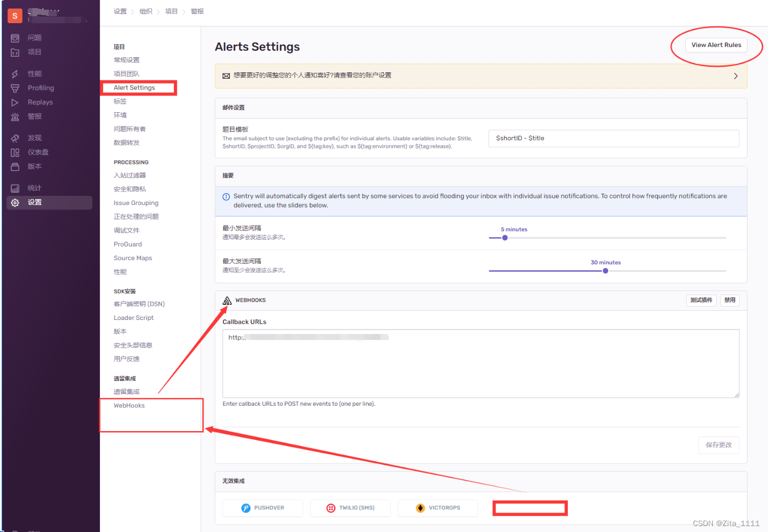Image resolution: width=768 pixels, height=532 pixels.
Task: Select the TWILIO (SMS) integration button
Action: point(350,508)
